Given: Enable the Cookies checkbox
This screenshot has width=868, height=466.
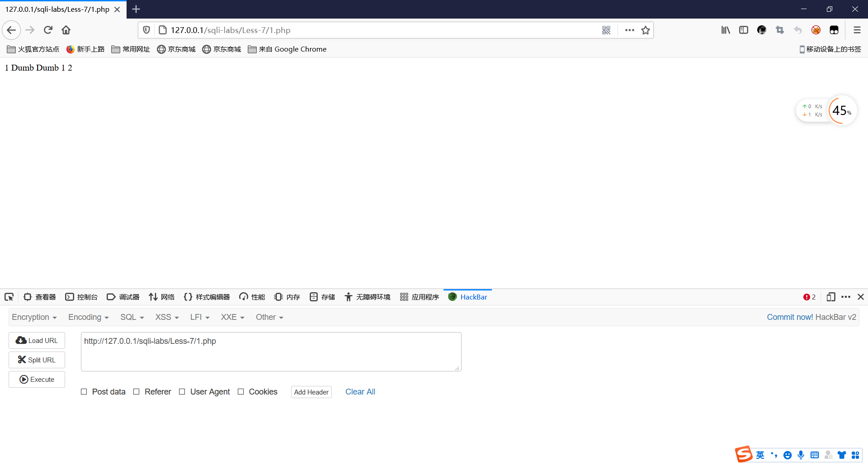Looking at the screenshot, I should 241,392.
